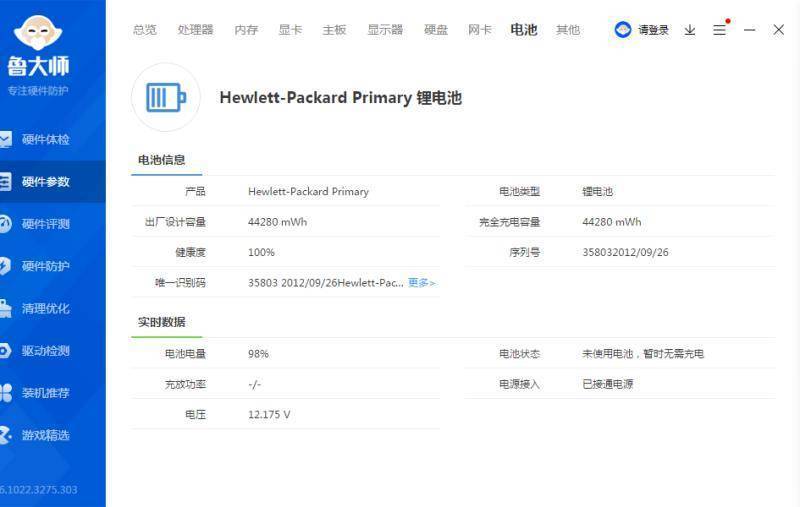Click the 序列号 value 358032012/09/26
The image size is (800, 507).
click(x=626, y=252)
